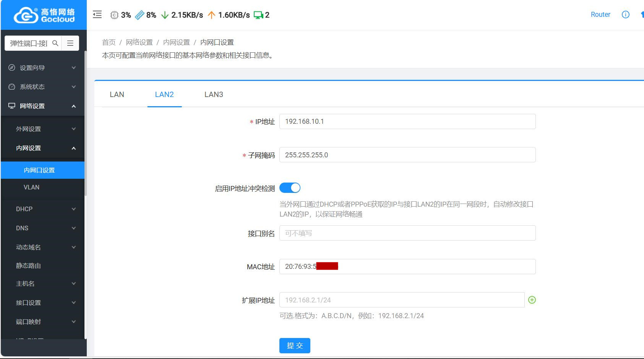This screenshot has height=359, width=644.
Task: Click the sidebar collapse hamburger icon
Action: (x=97, y=15)
